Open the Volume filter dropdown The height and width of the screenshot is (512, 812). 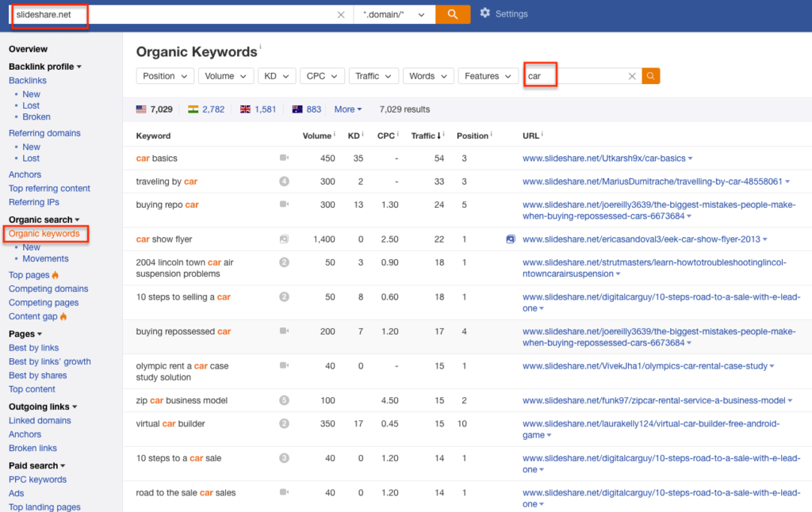pos(226,76)
